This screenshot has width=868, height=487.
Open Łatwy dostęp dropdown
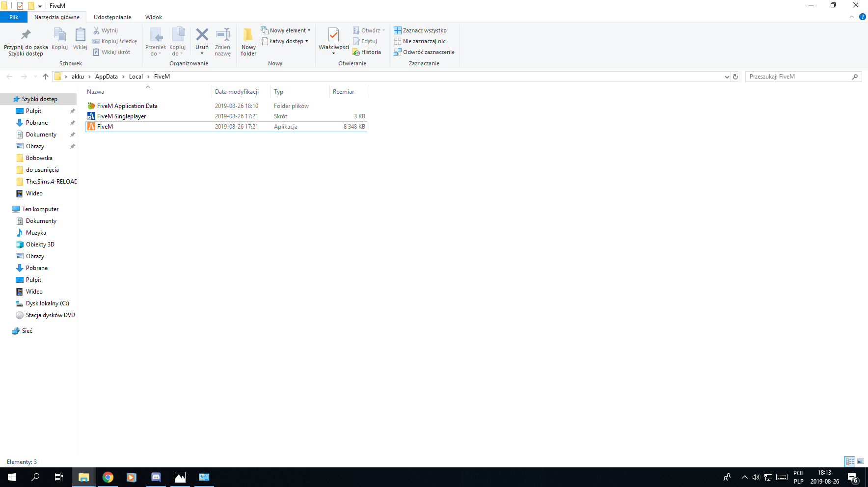click(x=284, y=41)
